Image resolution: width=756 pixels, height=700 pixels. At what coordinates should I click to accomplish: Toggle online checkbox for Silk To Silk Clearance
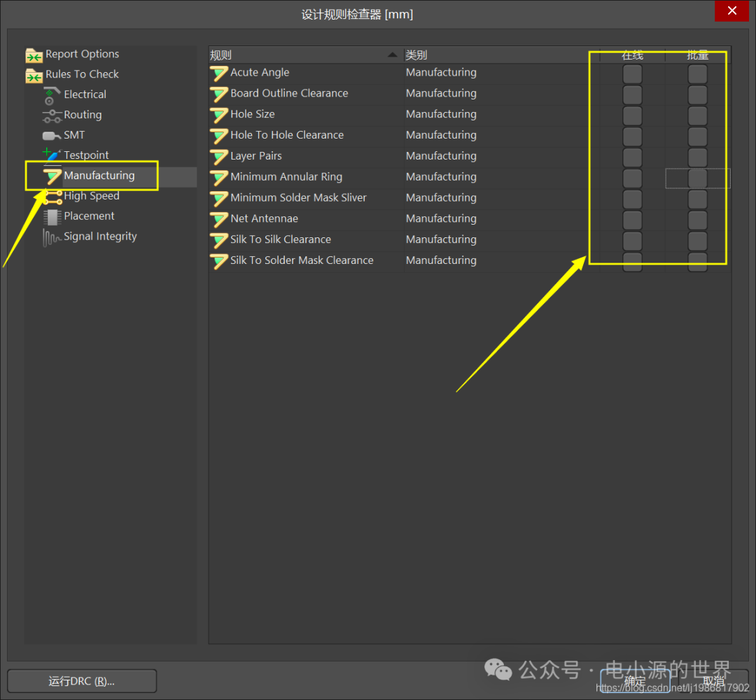(632, 241)
